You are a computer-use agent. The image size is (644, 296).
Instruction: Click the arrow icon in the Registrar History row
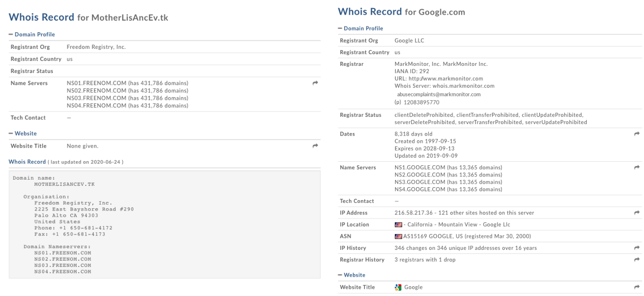click(637, 259)
